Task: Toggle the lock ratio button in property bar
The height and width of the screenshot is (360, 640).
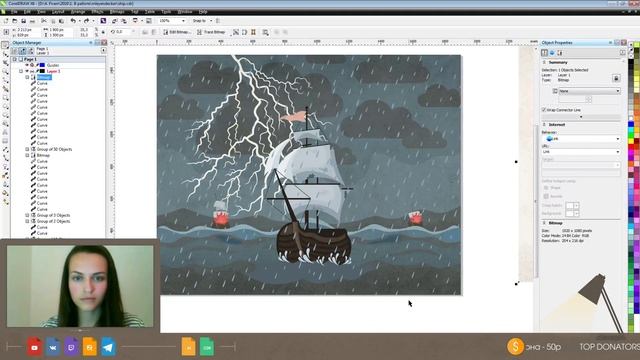Action: (103, 32)
